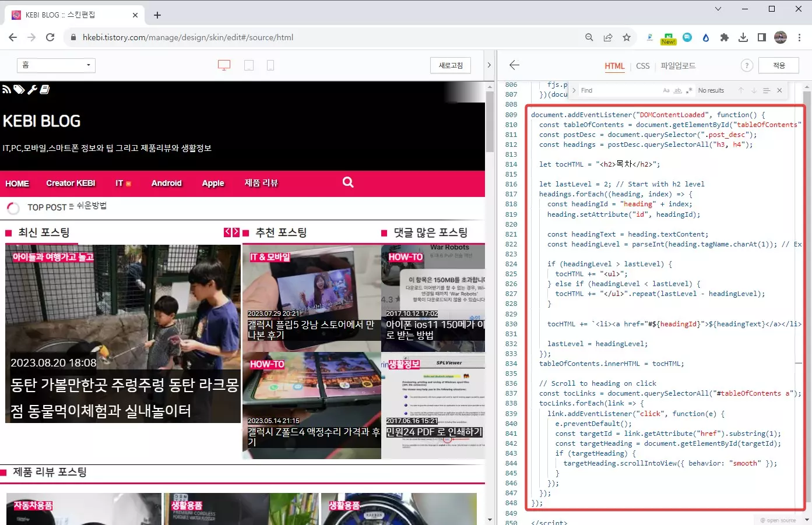Click the search magnifier in blog navigation
The image size is (812, 525).
pos(348,182)
